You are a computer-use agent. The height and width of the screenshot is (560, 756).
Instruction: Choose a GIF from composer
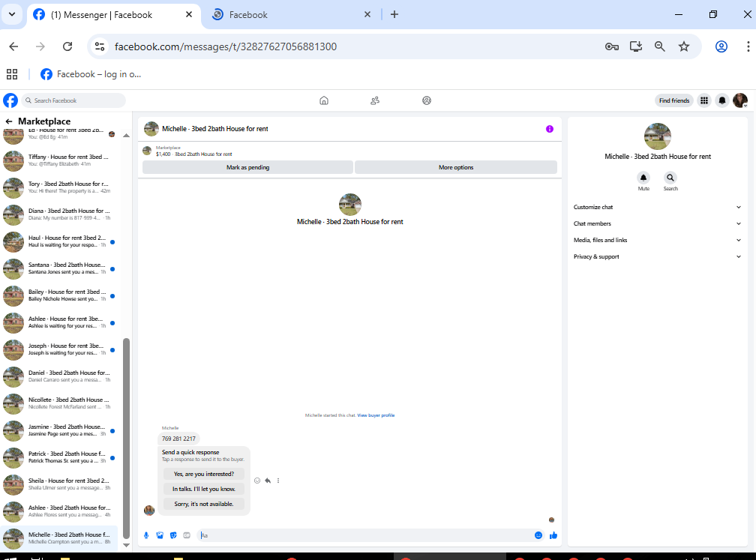[x=187, y=535]
